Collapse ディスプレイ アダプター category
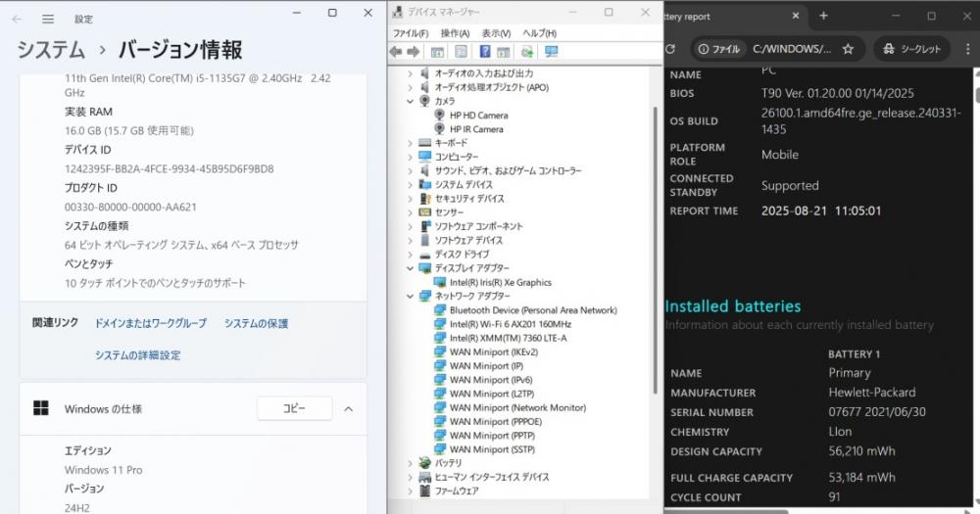 click(410, 268)
